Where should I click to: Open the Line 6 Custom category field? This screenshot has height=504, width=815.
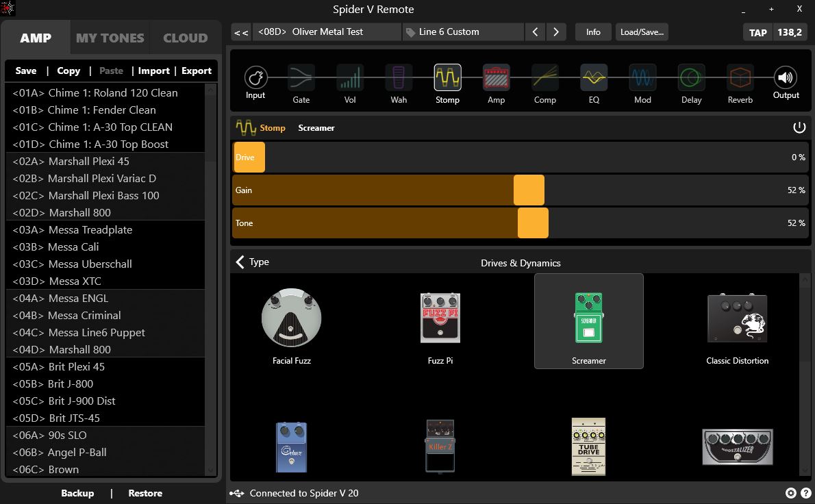click(463, 32)
